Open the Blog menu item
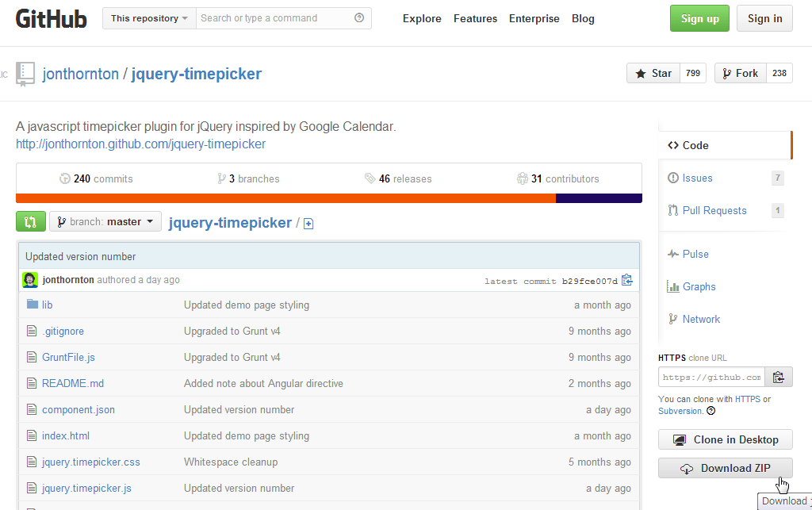 583,19
